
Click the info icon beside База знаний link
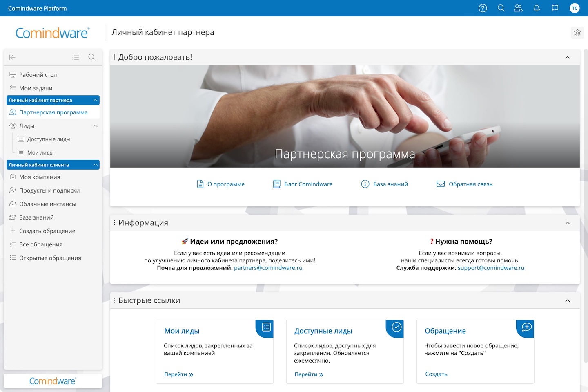(x=365, y=184)
